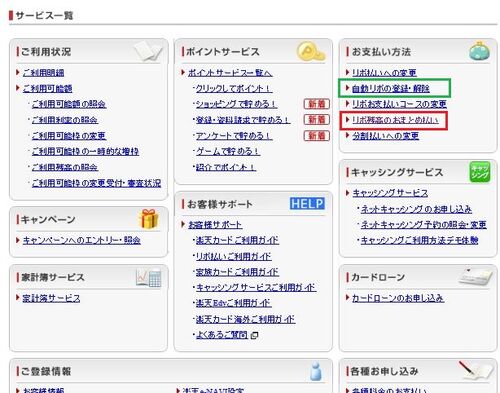The image size is (500, 393).
Task: Click external-link icon next to よくあるご質問
Action: [254, 335]
